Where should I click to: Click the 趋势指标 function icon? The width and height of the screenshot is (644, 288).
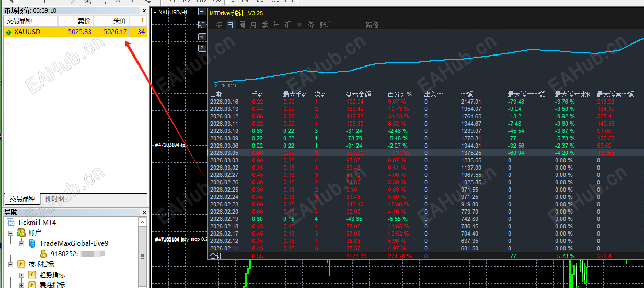point(32,274)
